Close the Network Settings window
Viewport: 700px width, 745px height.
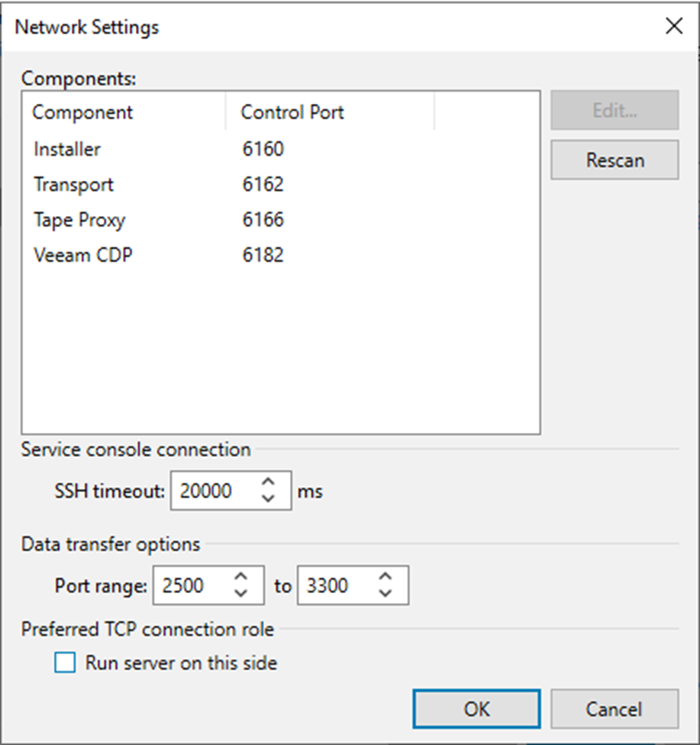(x=674, y=26)
